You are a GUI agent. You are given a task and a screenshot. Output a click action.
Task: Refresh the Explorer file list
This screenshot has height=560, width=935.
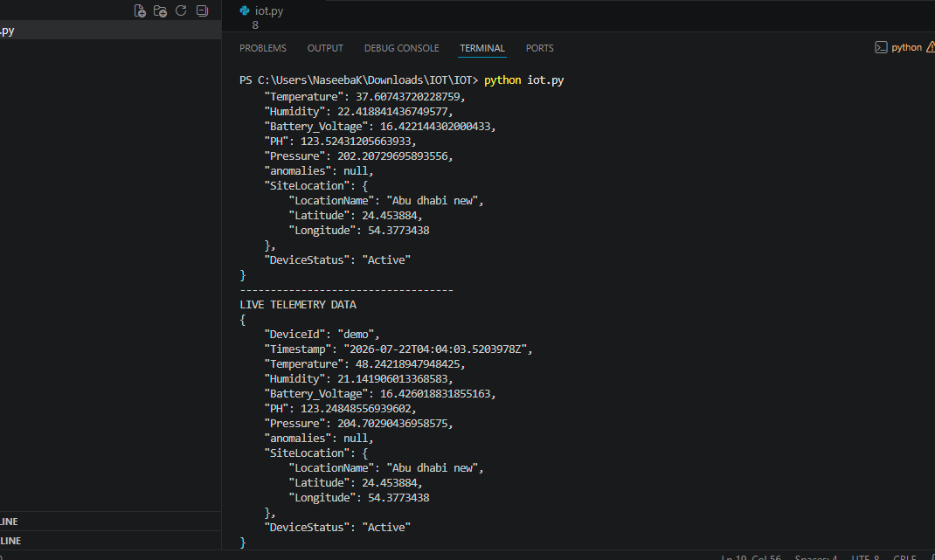point(181,10)
